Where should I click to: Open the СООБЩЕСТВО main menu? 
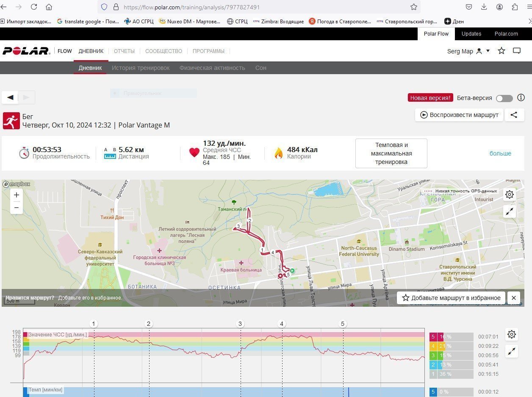click(163, 51)
